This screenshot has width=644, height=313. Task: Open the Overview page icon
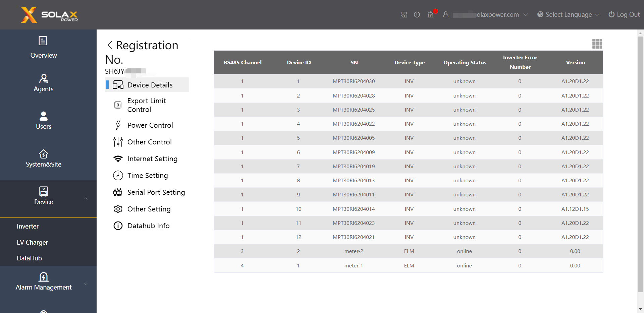click(x=43, y=41)
